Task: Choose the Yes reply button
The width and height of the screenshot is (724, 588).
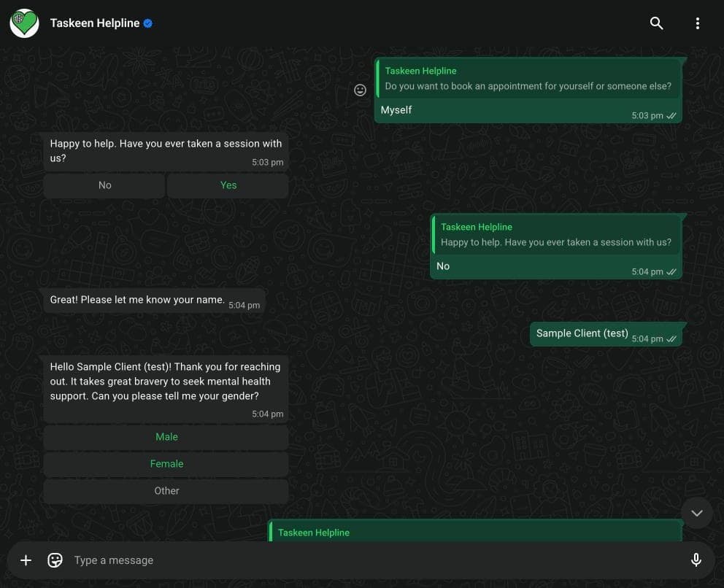Action: pos(228,185)
